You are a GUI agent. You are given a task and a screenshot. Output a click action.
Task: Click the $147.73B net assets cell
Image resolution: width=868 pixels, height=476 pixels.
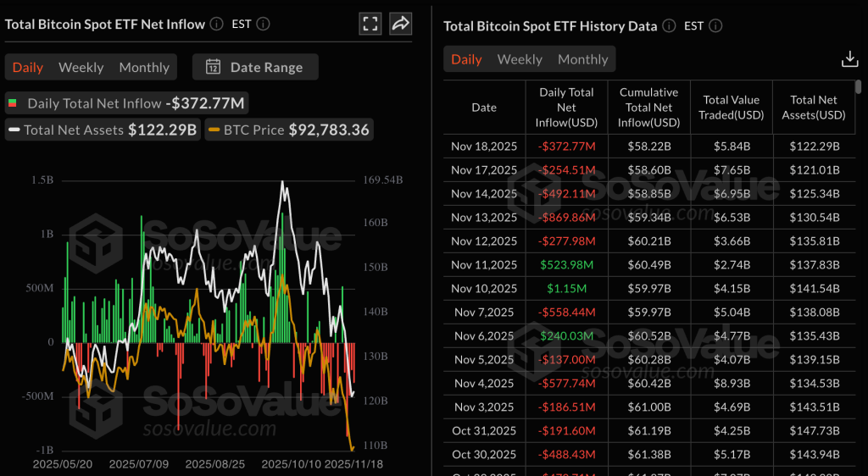coord(814,430)
